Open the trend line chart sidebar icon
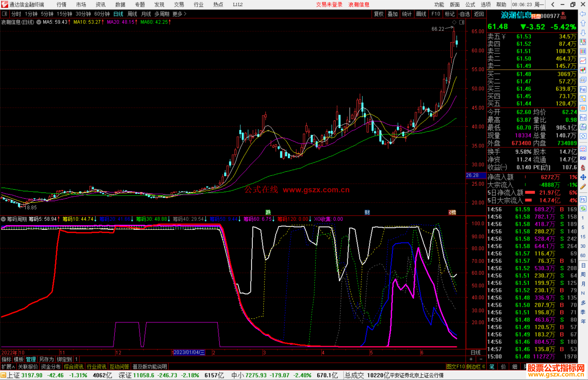This screenshot has width=588, height=380. [583, 61]
